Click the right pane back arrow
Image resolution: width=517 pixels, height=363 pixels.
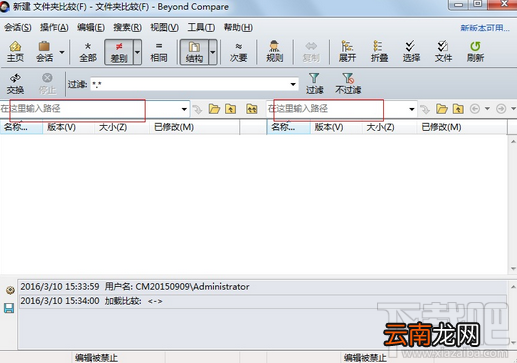pos(475,109)
